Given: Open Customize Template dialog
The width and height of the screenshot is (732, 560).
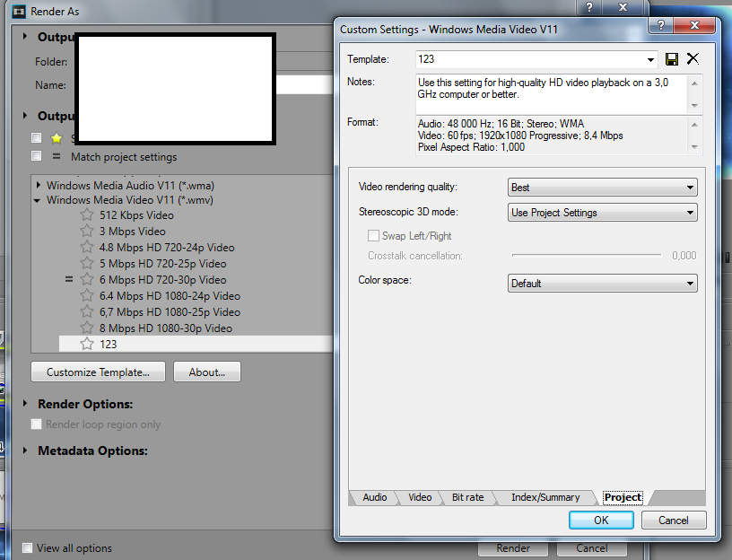Looking at the screenshot, I should [x=98, y=372].
